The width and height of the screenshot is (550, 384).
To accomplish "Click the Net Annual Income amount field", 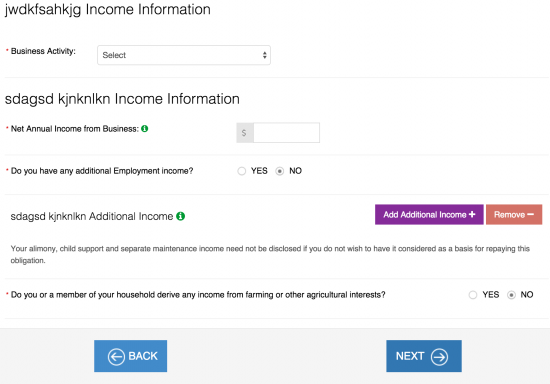I will 286,133.
